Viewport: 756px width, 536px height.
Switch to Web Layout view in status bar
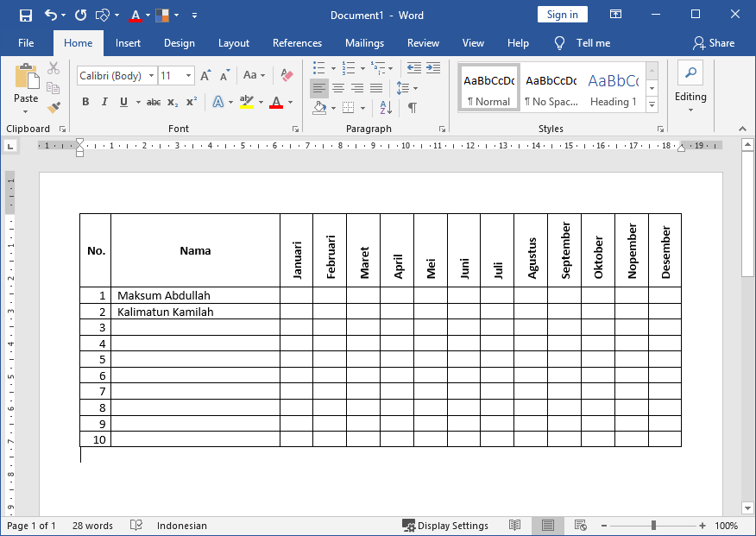point(581,526)
